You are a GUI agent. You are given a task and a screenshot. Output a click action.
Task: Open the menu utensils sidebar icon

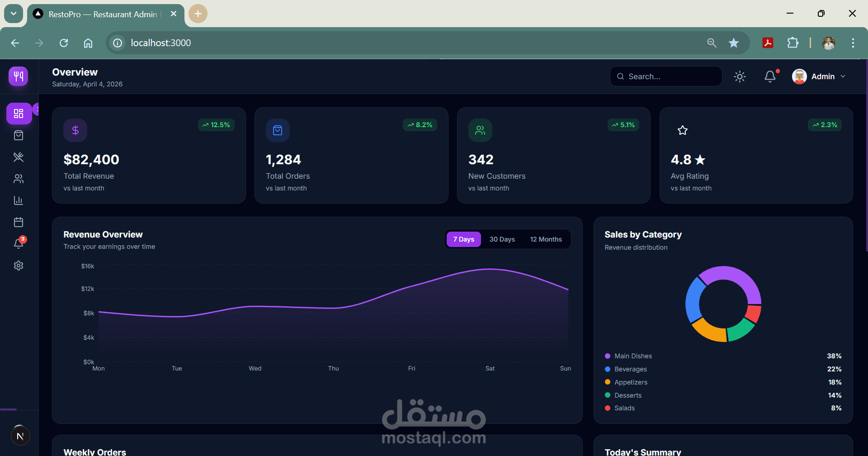[x=19, y=157]
